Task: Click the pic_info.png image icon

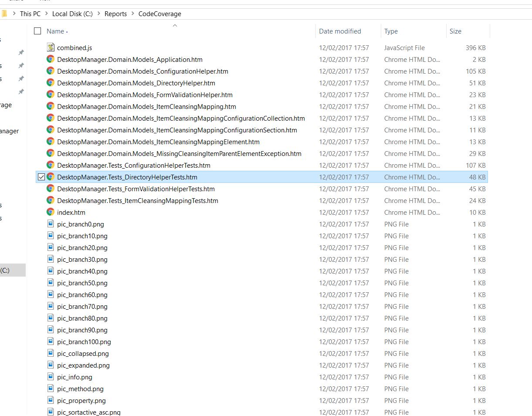Action: [x=51, y=377]
